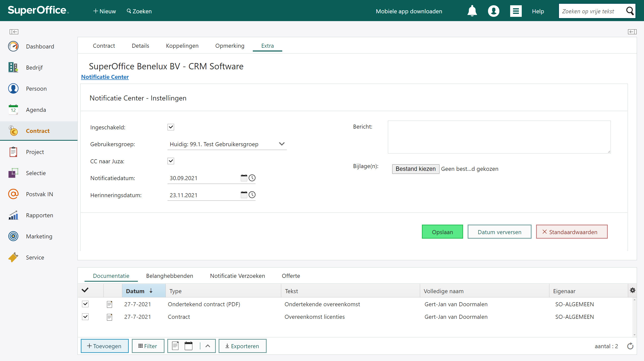This screenshot has width=644, height=361.
Task: Click the Toevoegen button
Action: pos(104,346)
